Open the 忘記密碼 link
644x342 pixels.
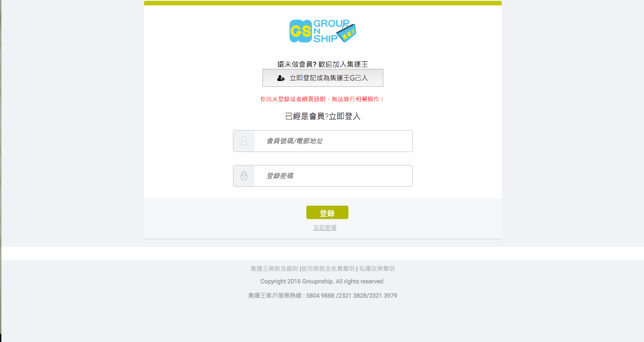coord(325,228)
